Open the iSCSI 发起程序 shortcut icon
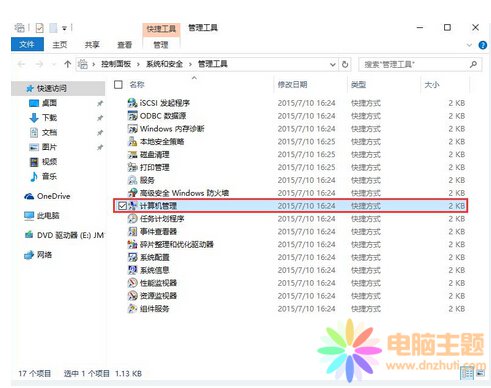The width and height of the screenshot is (491, 388). pyautogui.click(x=132, y=103)
